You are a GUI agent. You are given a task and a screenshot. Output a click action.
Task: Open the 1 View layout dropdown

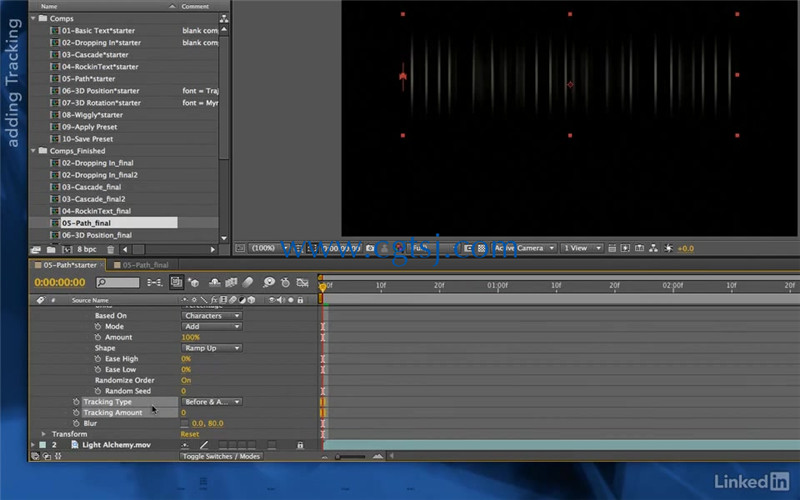(582, 248)
